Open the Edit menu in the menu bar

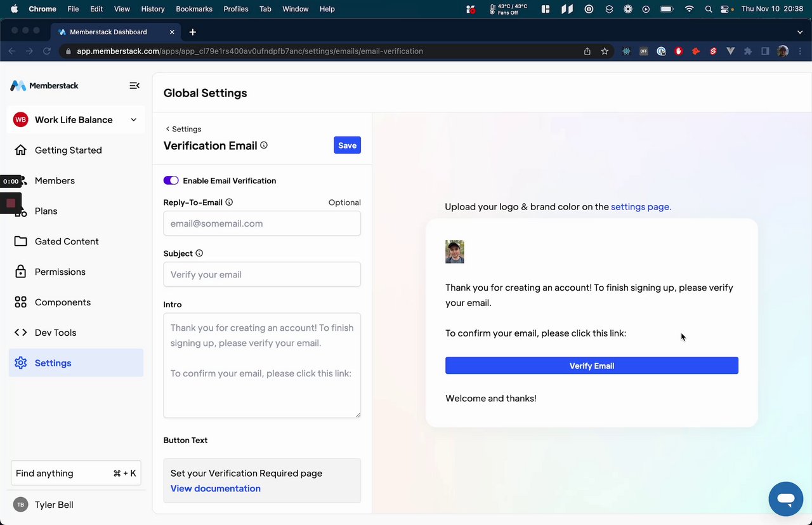pyautogui.click(x=96, y=9)
